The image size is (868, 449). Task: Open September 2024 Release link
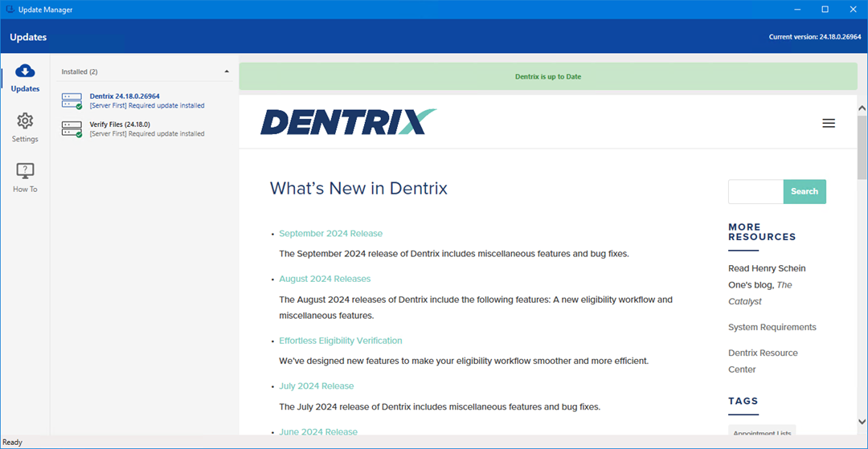[330, 234]
